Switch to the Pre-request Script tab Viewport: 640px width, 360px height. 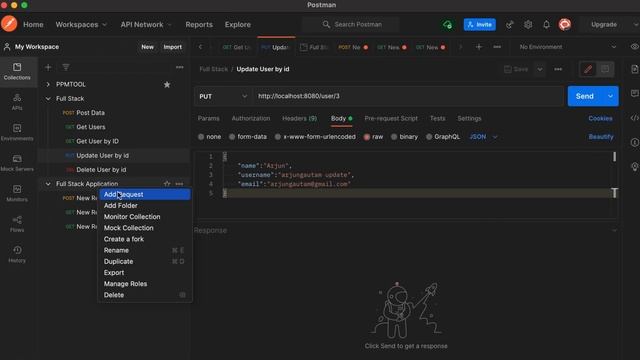(391, 118)
